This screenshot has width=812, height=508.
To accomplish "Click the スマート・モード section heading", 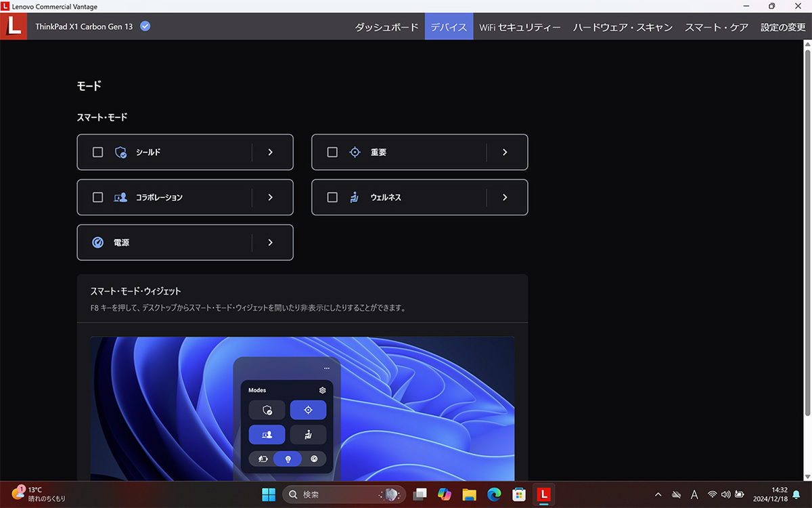I will point(102,117).
